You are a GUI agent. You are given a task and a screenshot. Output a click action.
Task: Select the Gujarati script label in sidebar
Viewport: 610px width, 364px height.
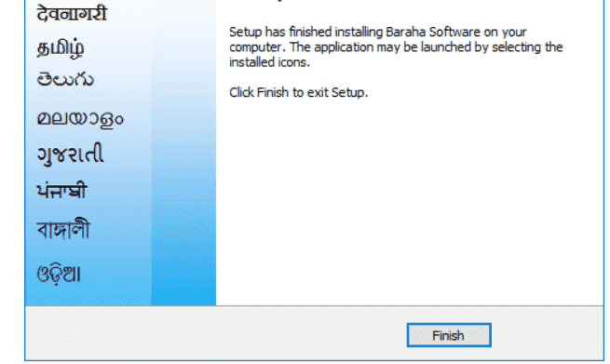[71, 155]
